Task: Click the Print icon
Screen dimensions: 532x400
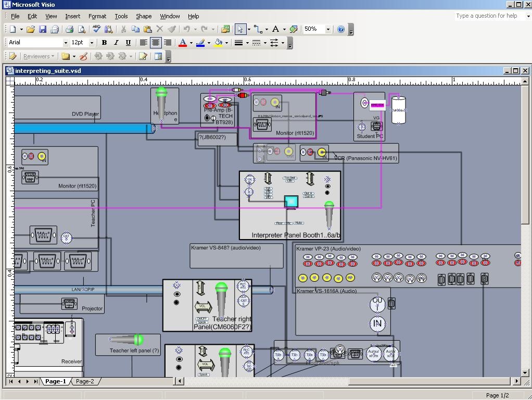Action: [x=70, y=29]
